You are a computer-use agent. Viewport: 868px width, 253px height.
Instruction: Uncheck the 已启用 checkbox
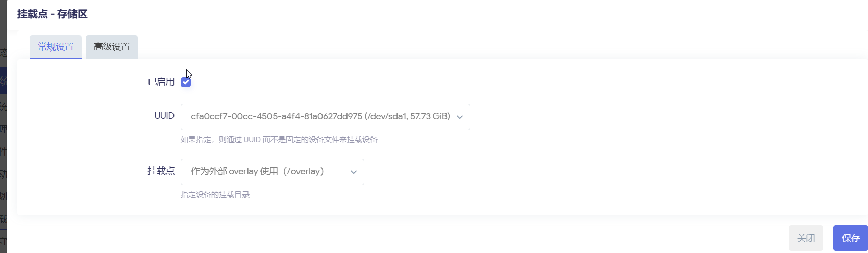point(186,82)
